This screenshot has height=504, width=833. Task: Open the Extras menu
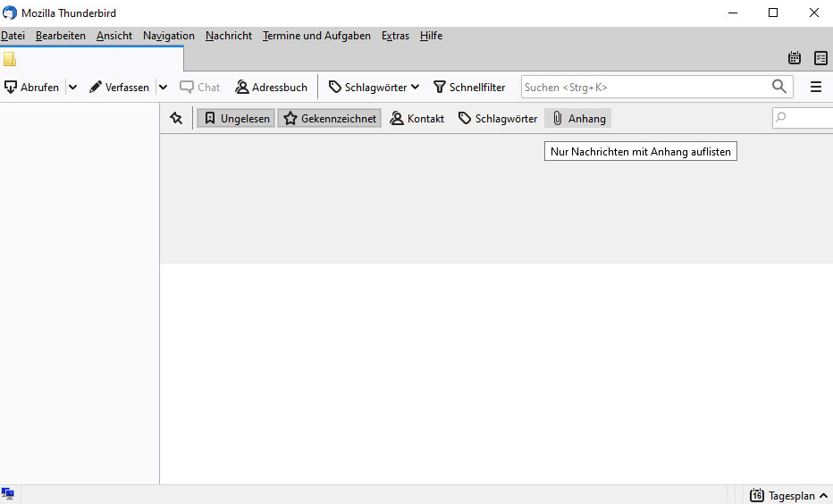pos(395,36)
